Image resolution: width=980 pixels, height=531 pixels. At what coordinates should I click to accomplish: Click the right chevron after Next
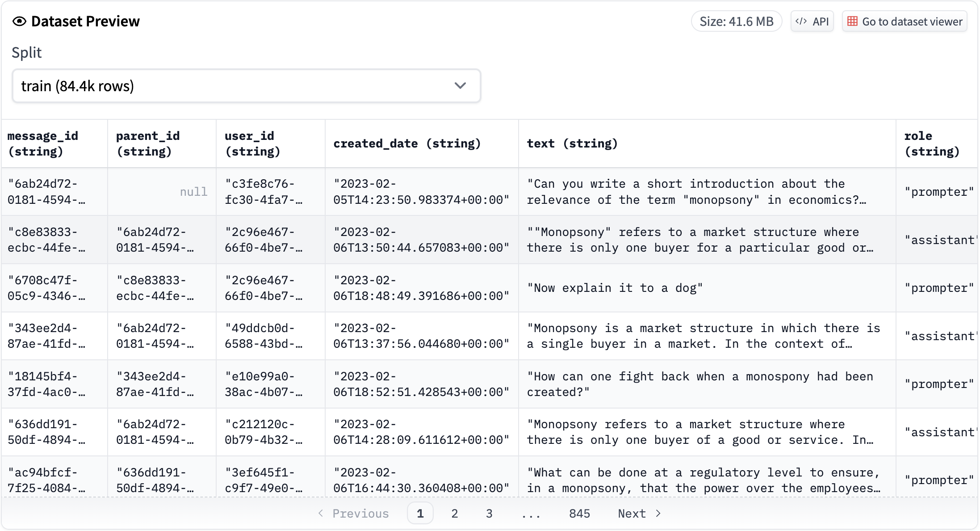tap(658, 513)
